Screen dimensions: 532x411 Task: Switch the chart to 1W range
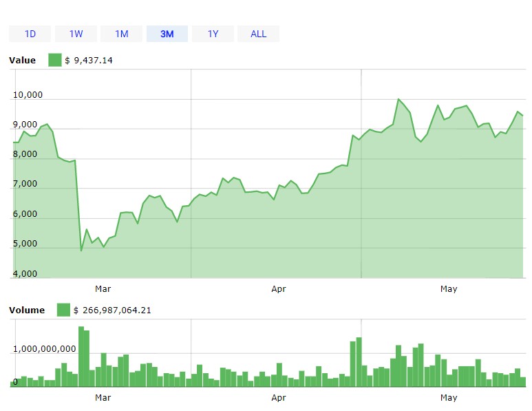point(76,34)
